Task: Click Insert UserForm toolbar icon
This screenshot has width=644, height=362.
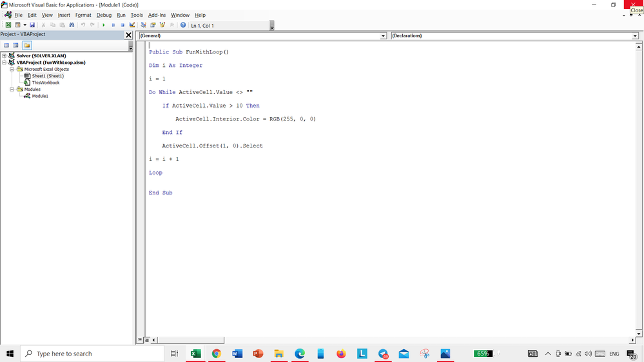Action: pyautogui.click(x=17, y=25)
